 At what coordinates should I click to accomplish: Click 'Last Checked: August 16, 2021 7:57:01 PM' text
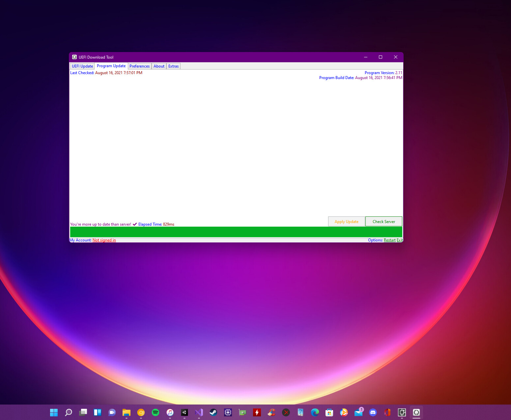tap(106, 73)
